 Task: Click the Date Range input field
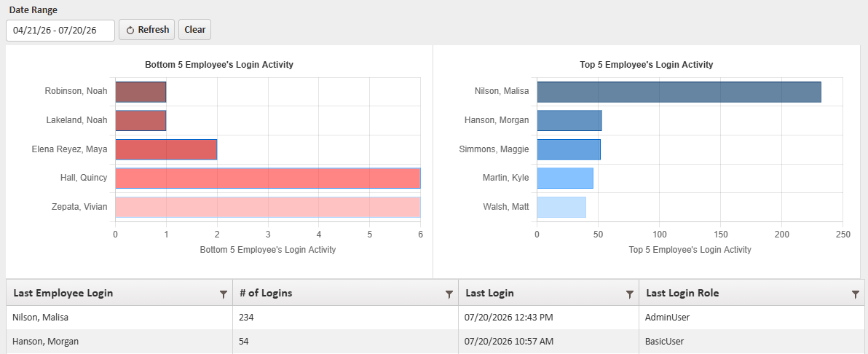pos(60,31)
